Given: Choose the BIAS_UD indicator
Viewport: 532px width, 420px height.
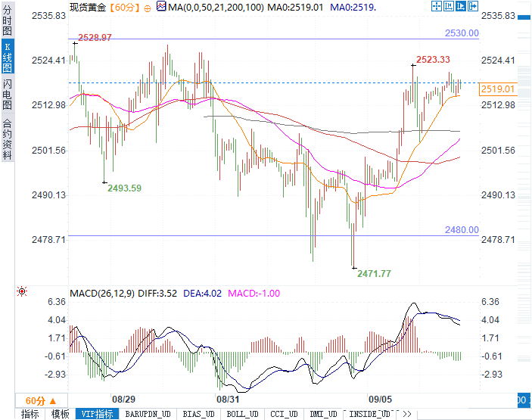Looking at the screenshot, I should (198, 414).
